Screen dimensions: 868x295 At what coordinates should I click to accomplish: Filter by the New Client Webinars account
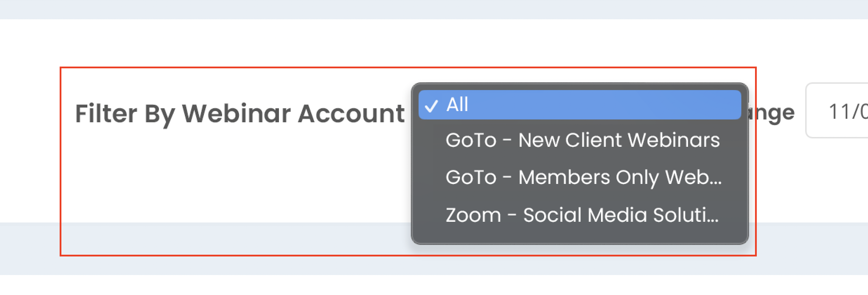582,140
